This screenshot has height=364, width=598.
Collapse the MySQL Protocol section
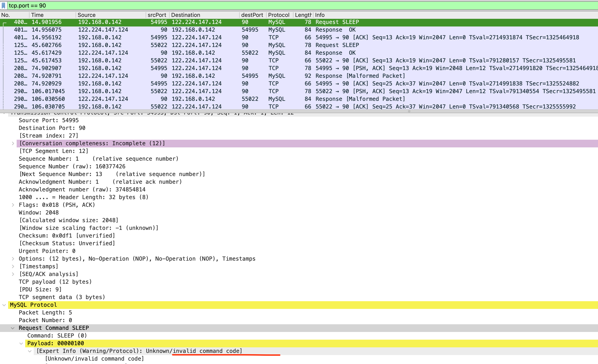4,305
